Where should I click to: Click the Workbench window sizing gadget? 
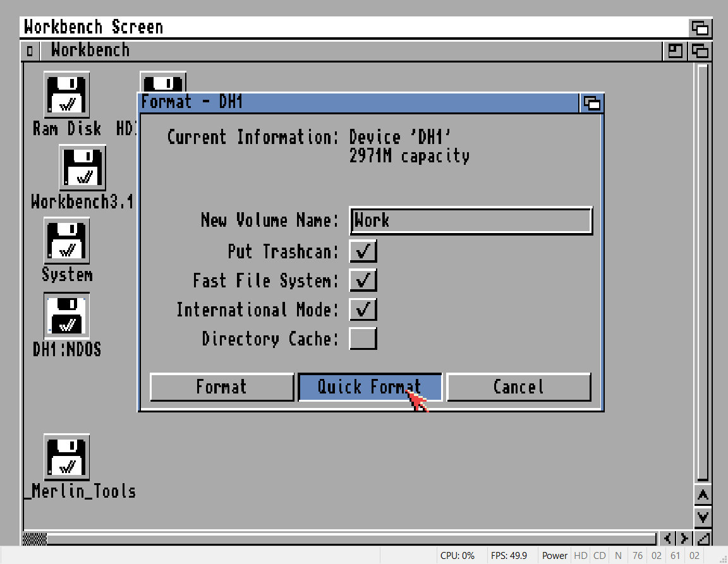[x=703, y=539]
